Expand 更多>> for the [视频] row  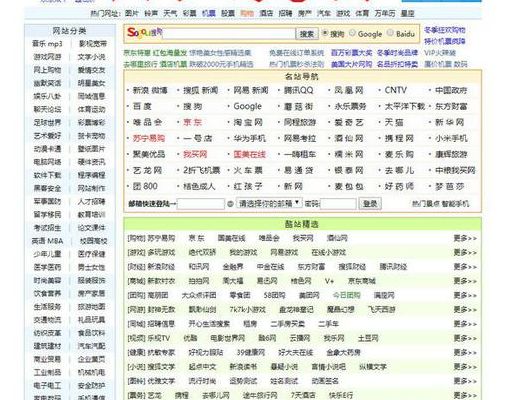[465, 338]
